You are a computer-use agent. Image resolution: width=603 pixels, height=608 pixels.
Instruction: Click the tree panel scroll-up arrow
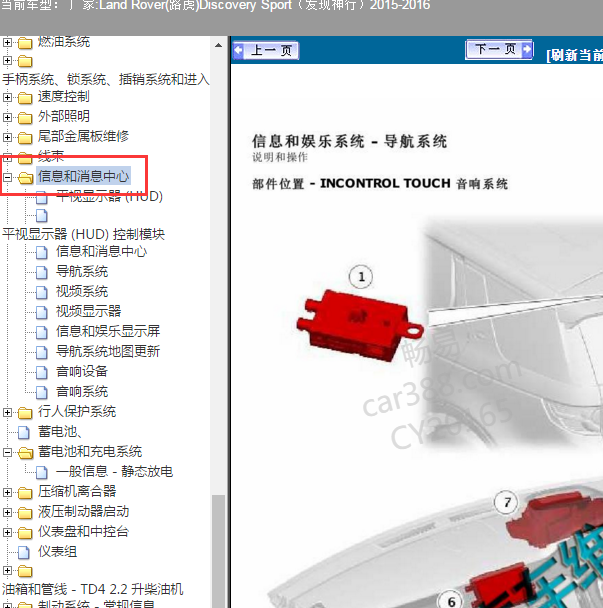tap(218, 45)
